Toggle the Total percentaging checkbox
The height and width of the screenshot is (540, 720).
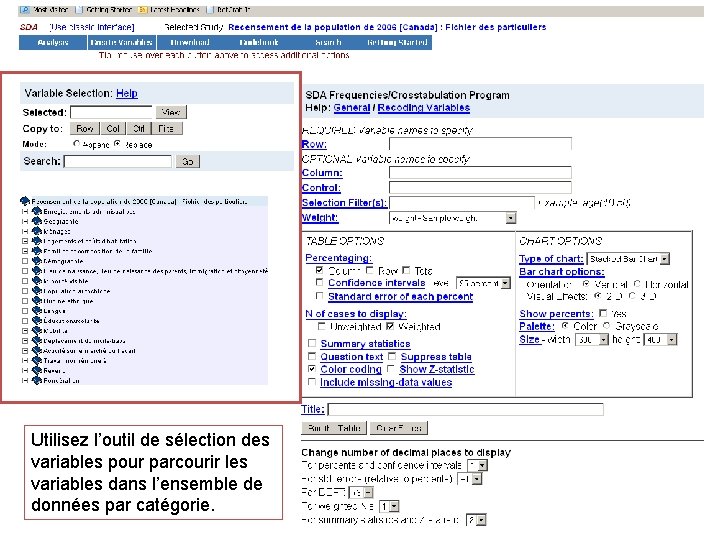(406, 270)
